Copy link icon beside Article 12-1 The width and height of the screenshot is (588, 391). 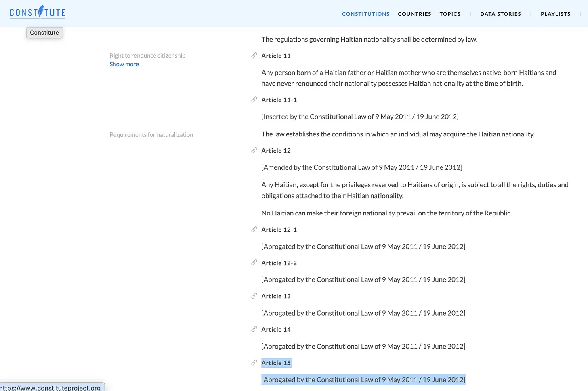coord(254,230)
